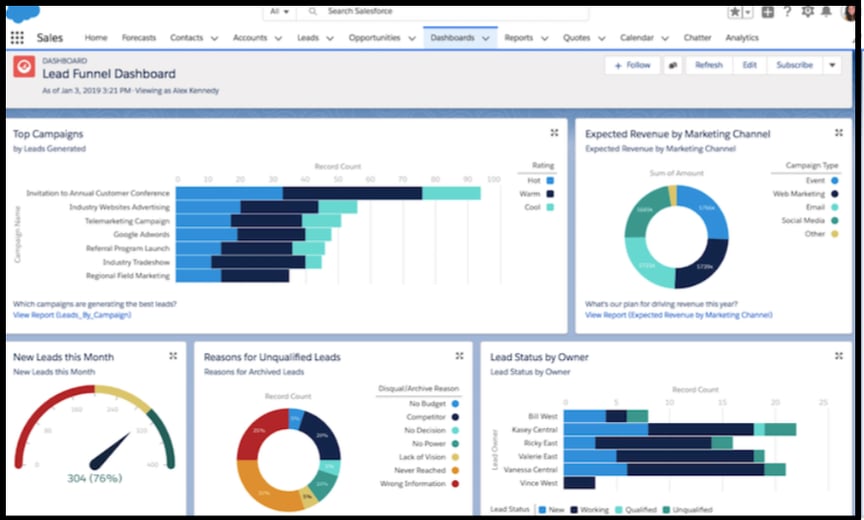
Task: Click the Subscribe button
Action: coord(795,65)
